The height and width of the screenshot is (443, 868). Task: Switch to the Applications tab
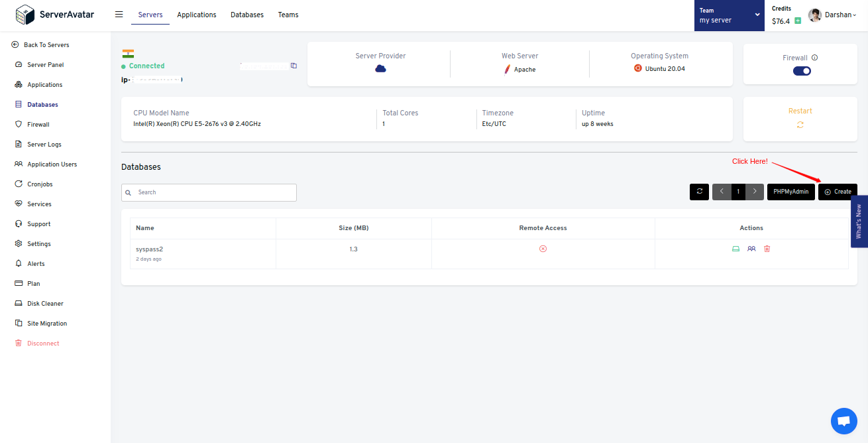[196, 14]
